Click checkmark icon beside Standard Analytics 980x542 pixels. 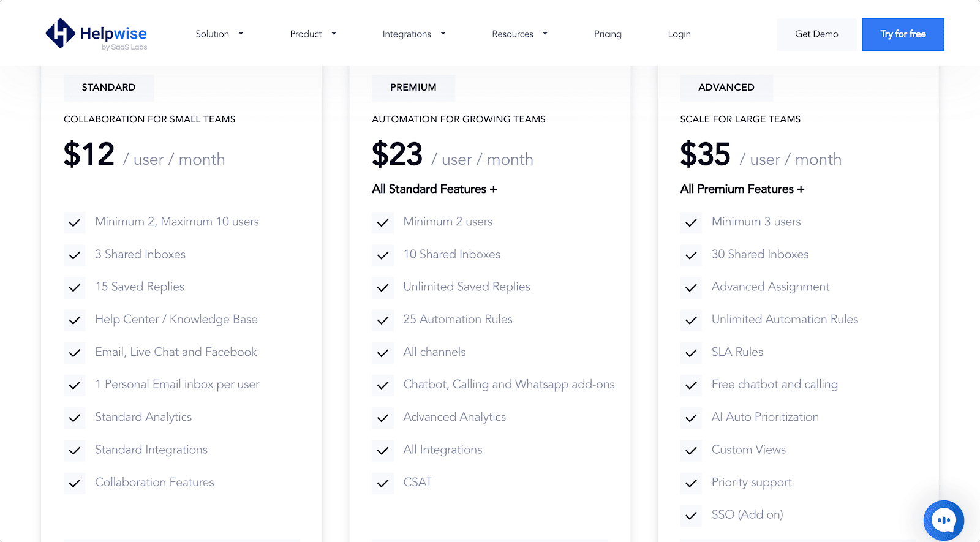tap(75, 418)
